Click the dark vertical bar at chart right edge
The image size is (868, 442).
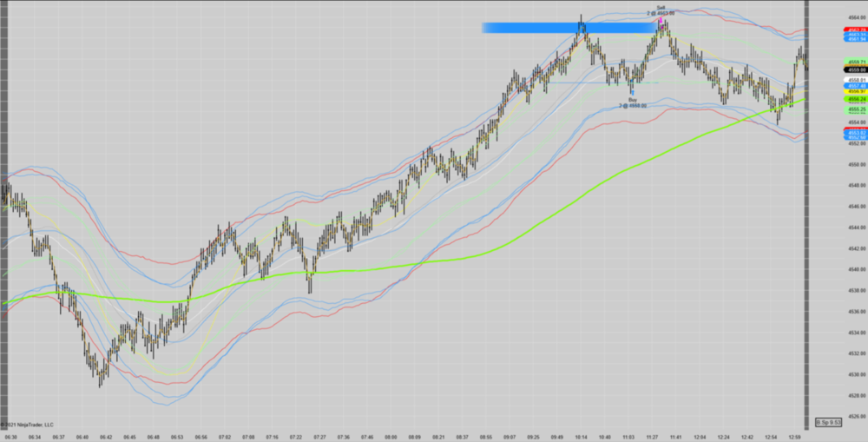[x=810, y=217]
